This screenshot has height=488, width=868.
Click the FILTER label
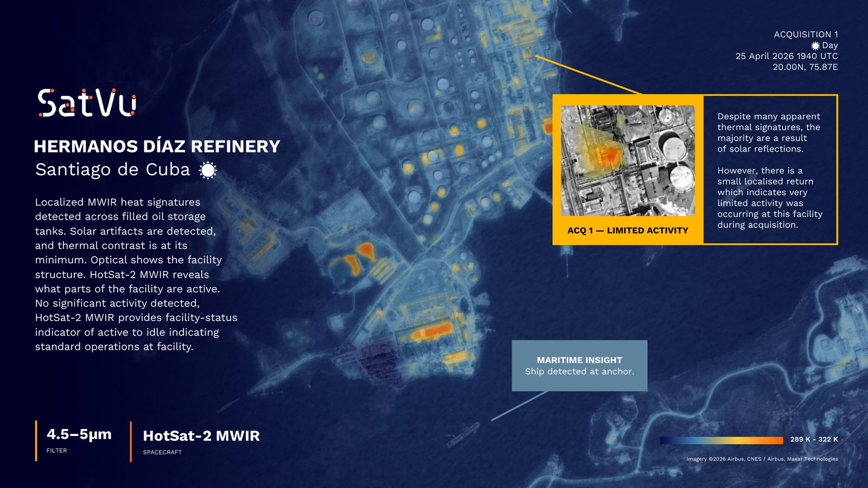(x=57, y=451)
